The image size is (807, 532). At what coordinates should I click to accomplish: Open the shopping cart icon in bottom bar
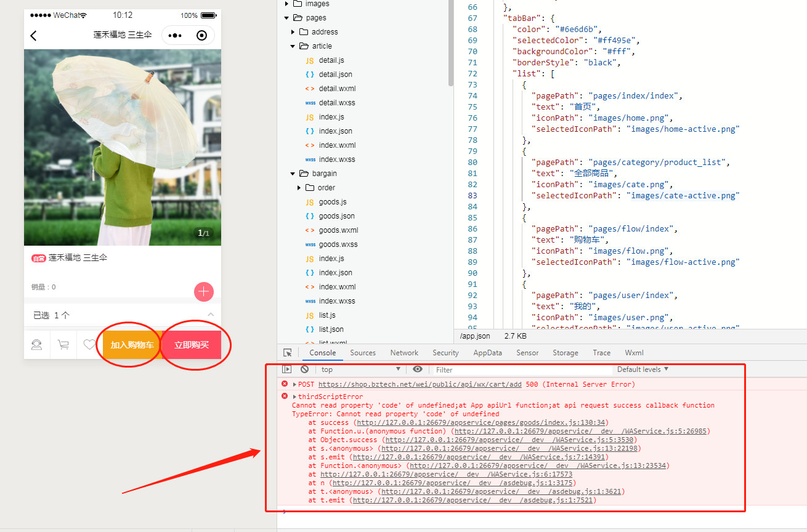click(63, 345)
